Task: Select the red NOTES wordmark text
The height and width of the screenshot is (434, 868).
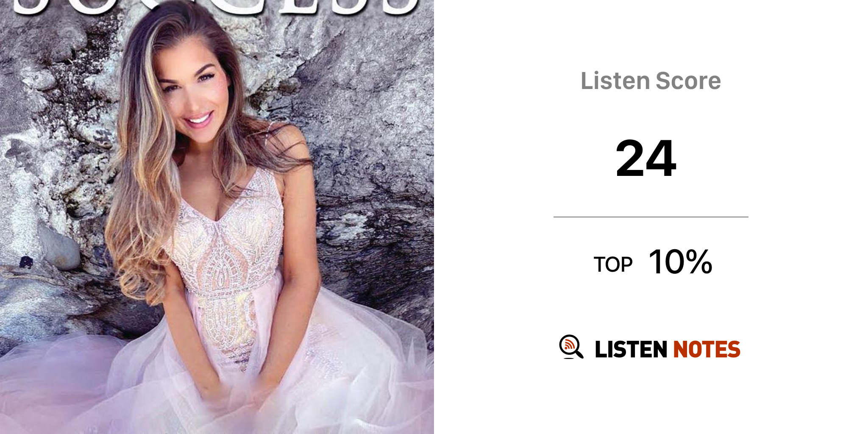Action: click(x=707, y=349)
